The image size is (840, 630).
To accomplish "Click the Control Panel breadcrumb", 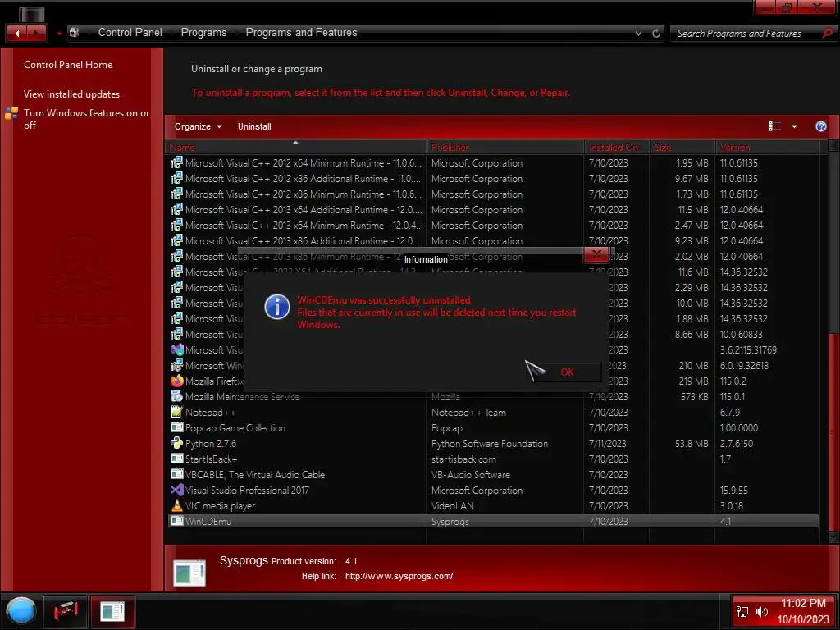I will (x=130, y=33).
